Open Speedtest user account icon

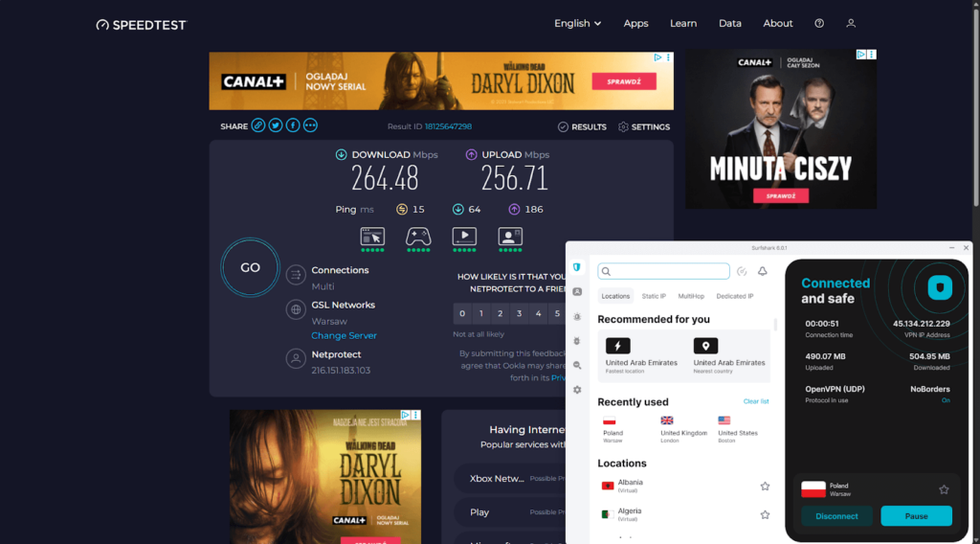pyautogui.click(x=851, y=23)
